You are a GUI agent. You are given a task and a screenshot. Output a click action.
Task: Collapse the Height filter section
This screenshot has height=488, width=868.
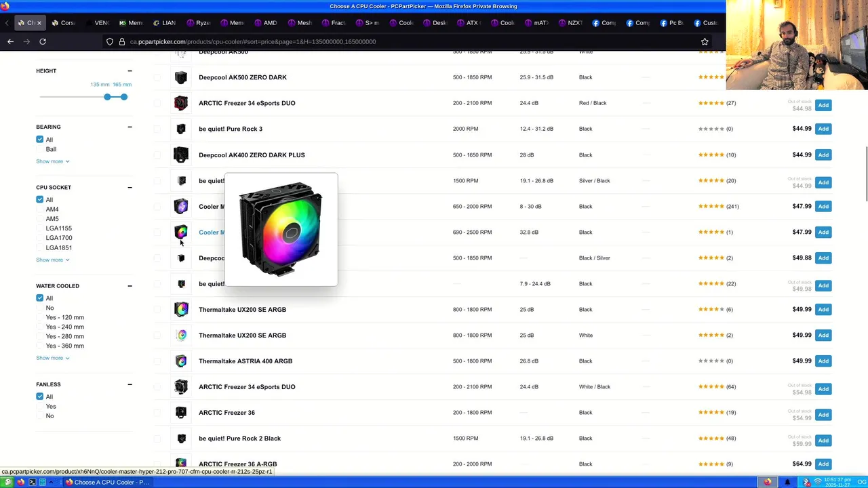130,70
